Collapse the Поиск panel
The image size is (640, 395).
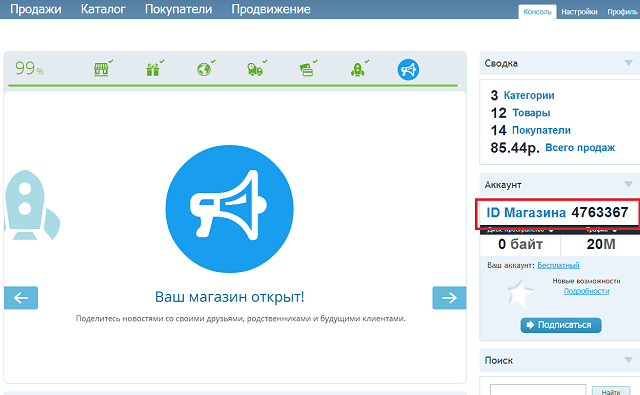[x=629, y=360]
